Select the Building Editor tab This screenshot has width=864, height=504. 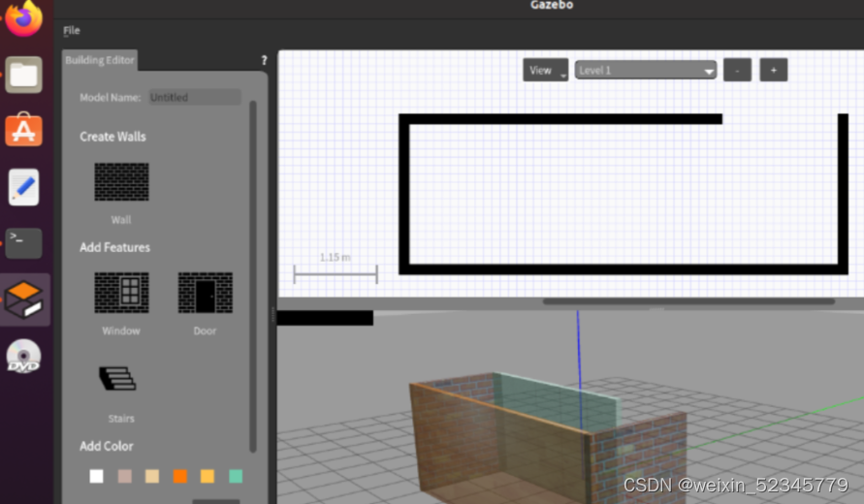click(x=100, y=60)
